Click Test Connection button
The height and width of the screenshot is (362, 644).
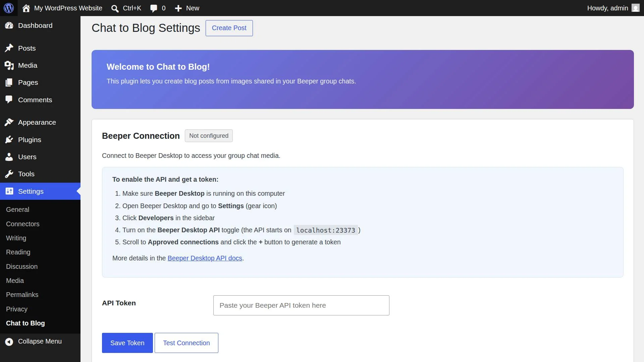click(x=186, y=343)
